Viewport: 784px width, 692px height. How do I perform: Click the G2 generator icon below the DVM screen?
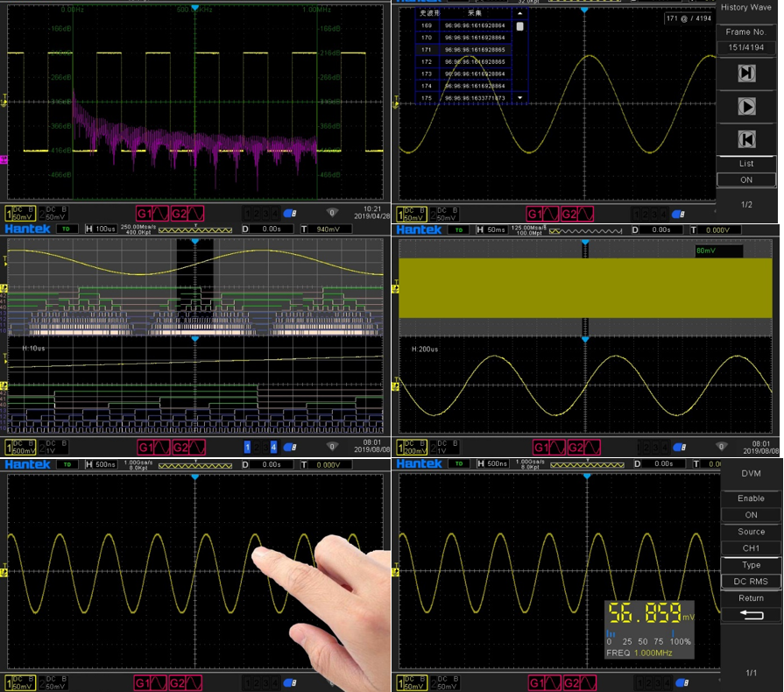click(576, 682)
